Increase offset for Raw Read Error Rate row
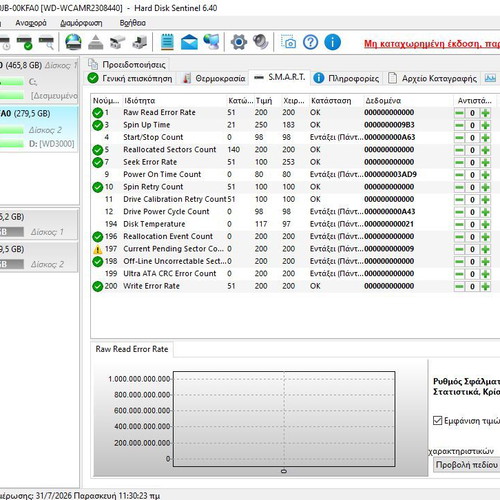This screenshot has width=500, height=500. (x=485, y=113)
